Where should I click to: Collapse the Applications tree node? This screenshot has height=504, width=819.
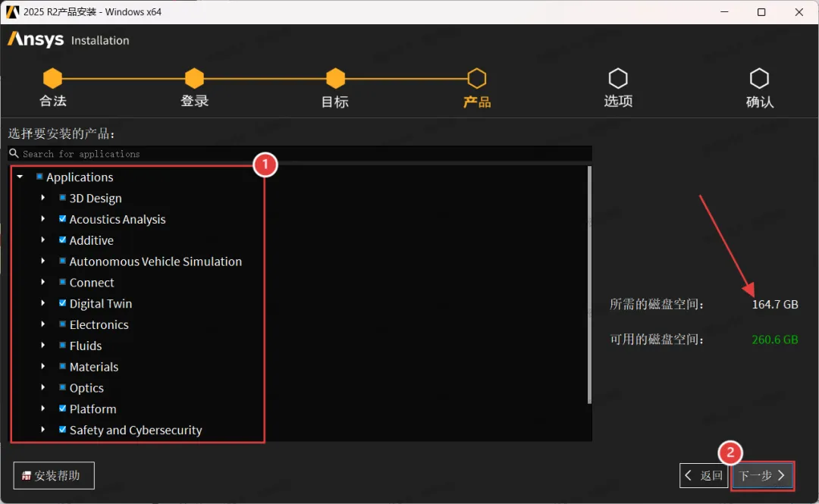pyautogui.click(x=20, y=177)
